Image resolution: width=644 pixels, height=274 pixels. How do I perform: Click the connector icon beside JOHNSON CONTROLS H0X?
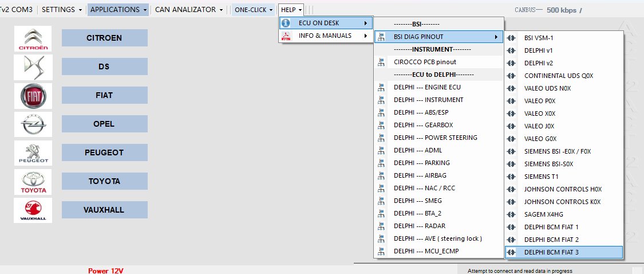[x=511, y=189]
